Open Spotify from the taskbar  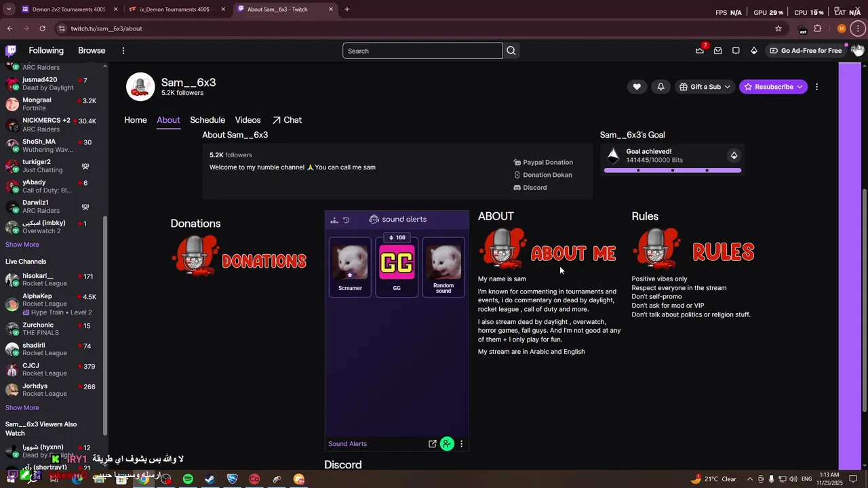click(188, 479)
